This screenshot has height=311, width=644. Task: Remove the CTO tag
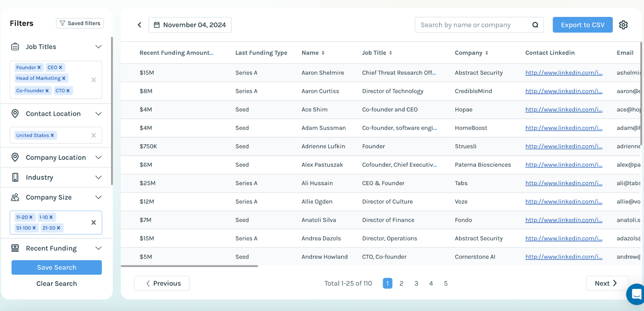coord(68,91)
